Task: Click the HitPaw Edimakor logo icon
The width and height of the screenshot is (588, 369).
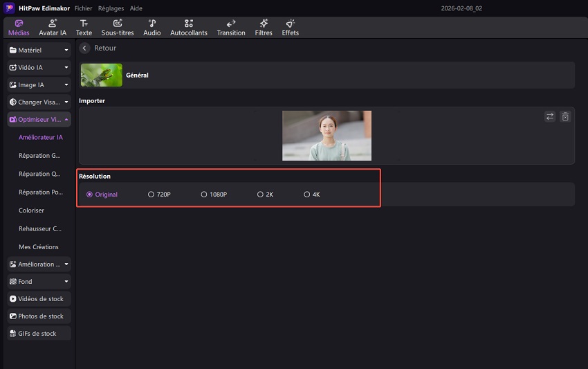Action: pos(10,8)
